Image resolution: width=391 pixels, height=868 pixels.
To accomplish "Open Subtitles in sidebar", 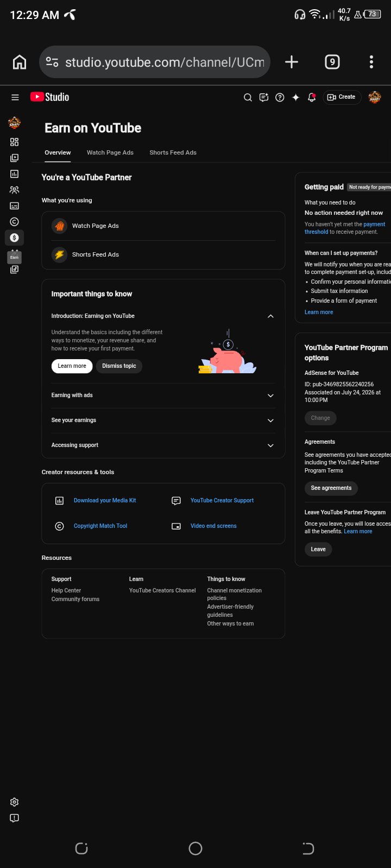I will point(15,206).
